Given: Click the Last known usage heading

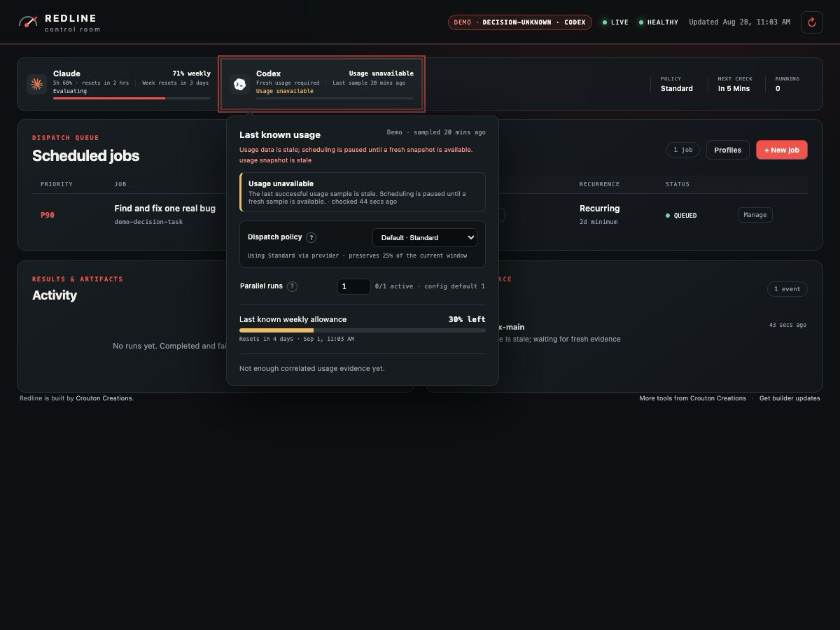Looking at the screenshot, I should [280, 134].
